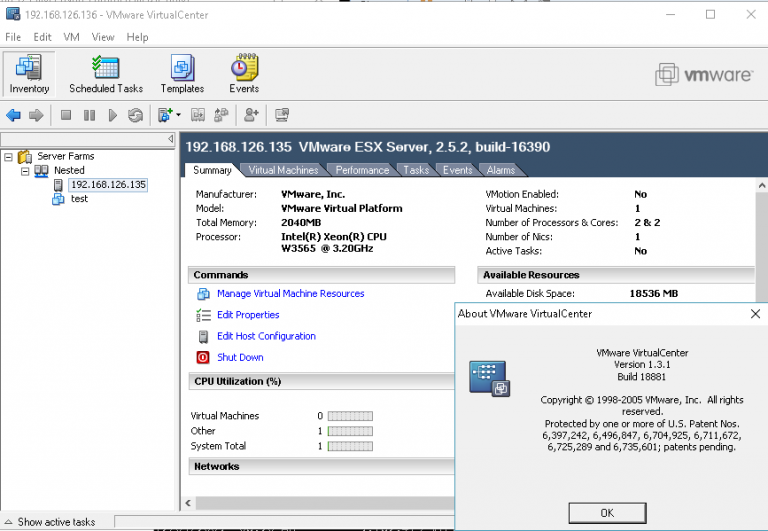Click the red Shut Down icon

(203, 358)
